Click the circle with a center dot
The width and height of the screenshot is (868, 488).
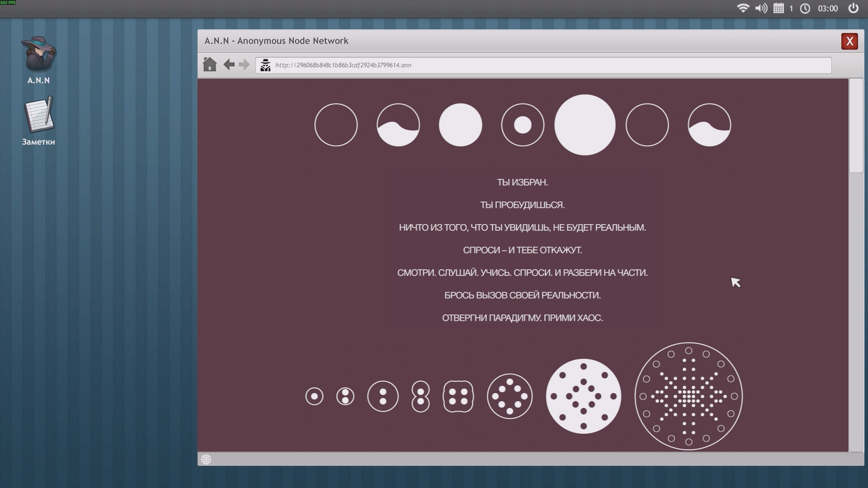click(x=523, y=125)
